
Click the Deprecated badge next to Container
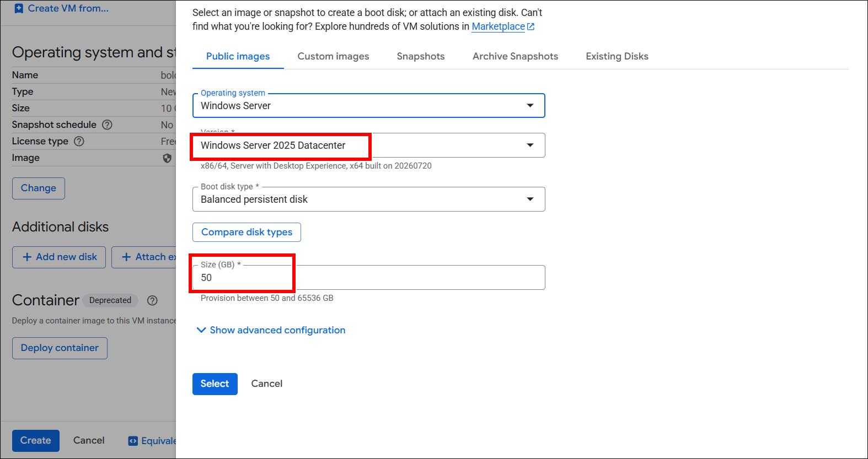(110, 300)
